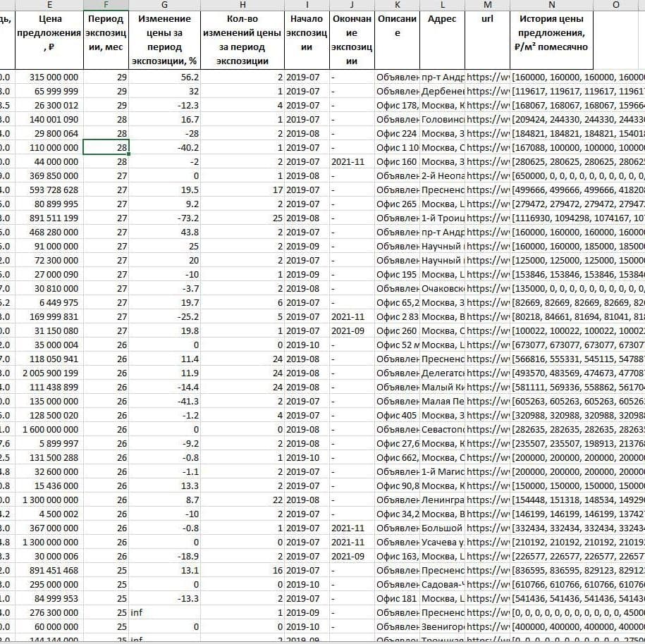Viewport: 645px width, 644px height.
Task: Click the price change cell 56.2
Action: [164, 78]
